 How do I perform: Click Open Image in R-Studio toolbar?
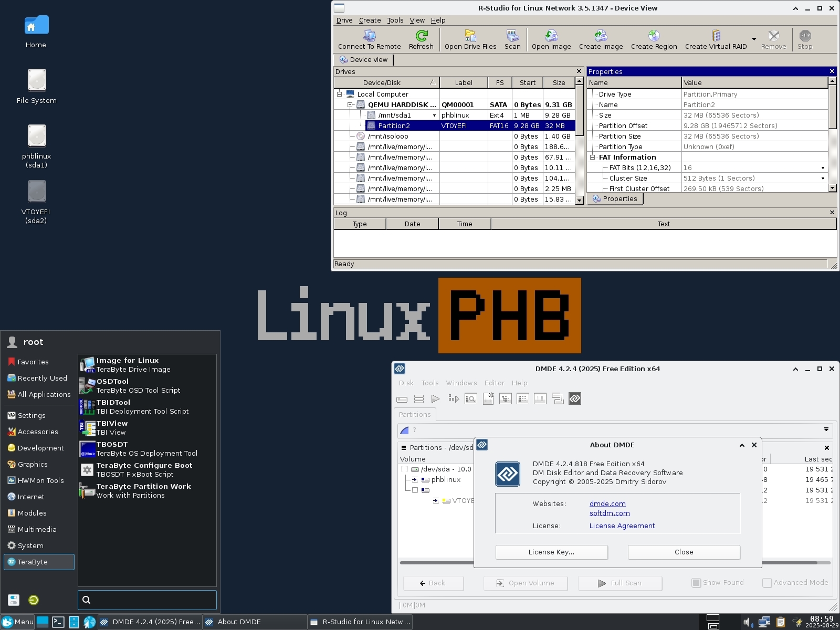pos(551,40)
